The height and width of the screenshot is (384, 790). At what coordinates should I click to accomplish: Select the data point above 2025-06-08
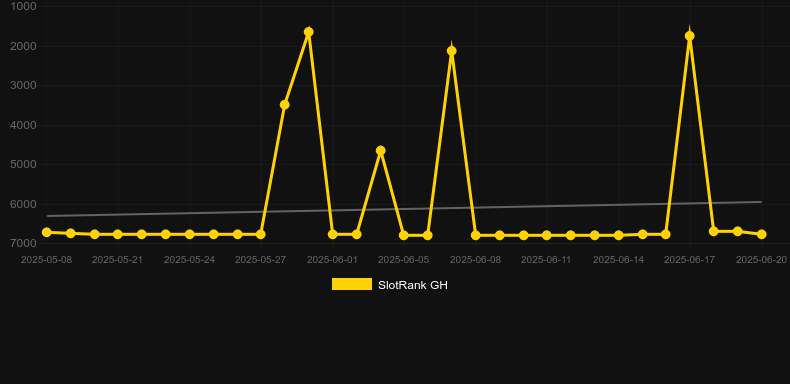click(x=476, y=235)
